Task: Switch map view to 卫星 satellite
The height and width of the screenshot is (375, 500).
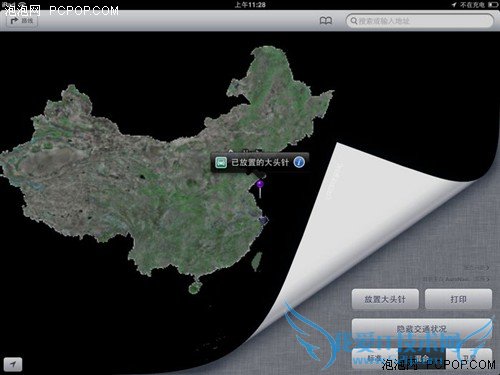Action: 469,358
